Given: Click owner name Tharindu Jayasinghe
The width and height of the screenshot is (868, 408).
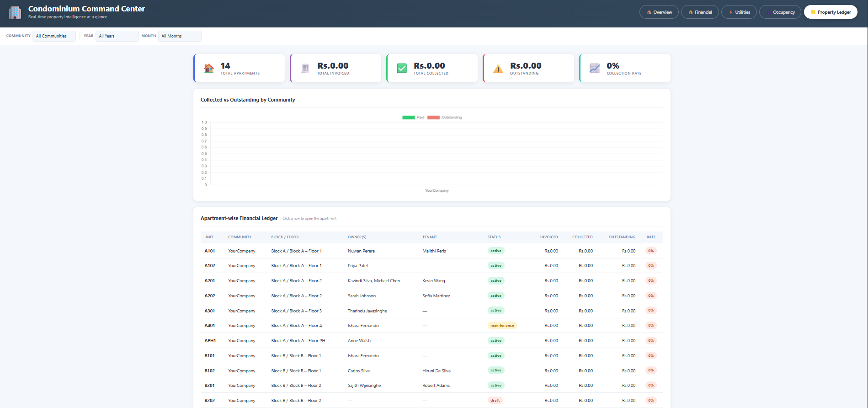Looking at the screenshot, I should (x=367, y=311).
